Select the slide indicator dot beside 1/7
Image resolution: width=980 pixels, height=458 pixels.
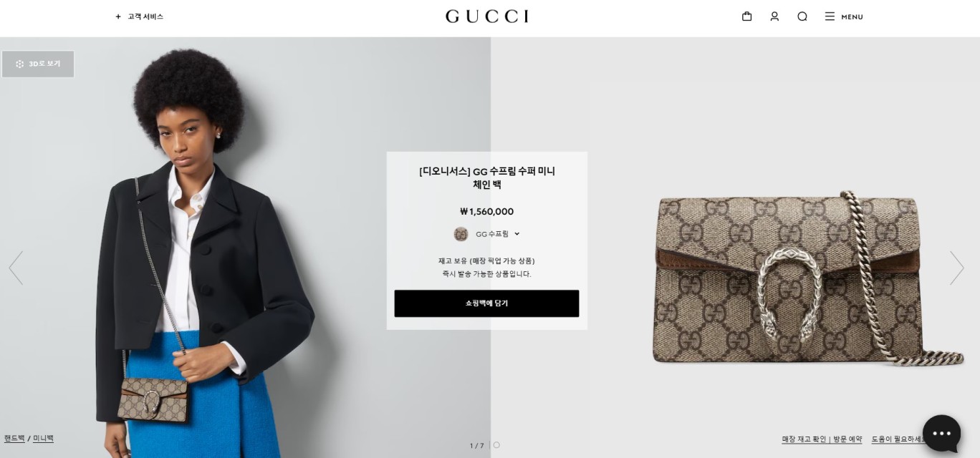(x=496, y=445)
